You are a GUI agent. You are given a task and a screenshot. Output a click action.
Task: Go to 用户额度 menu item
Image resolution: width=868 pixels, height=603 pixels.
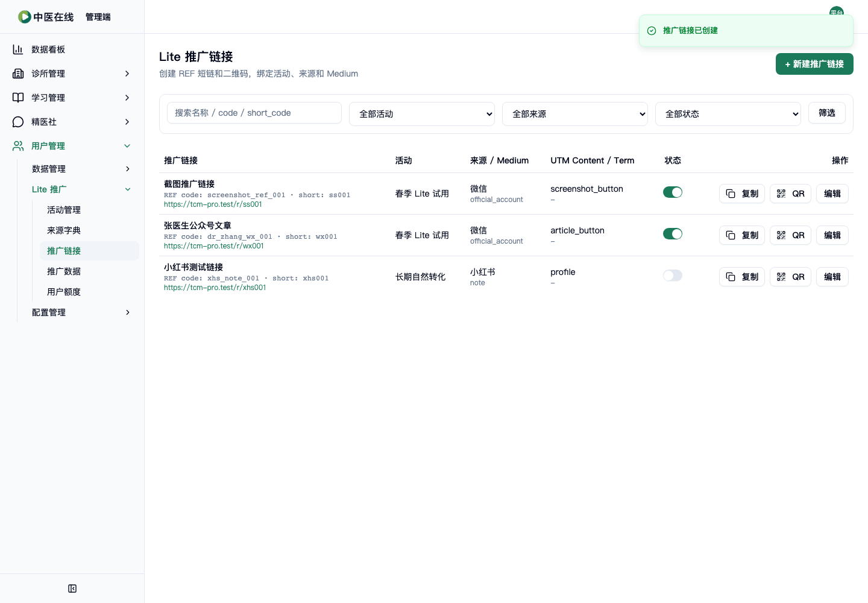click(89, 292)
